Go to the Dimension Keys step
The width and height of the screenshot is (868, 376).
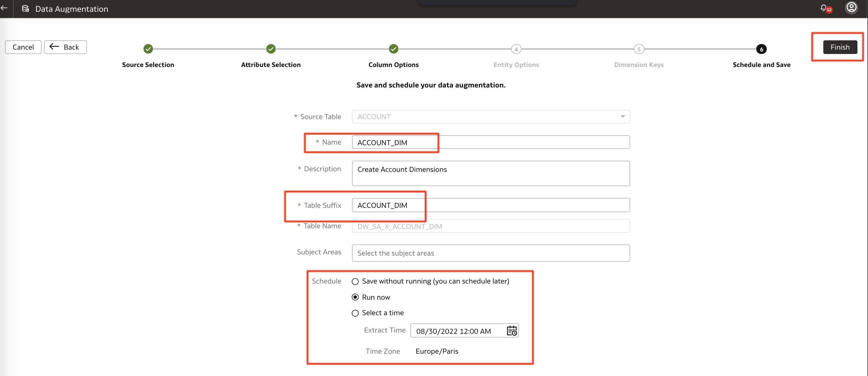pyautogui.click(x=639, y=49)
